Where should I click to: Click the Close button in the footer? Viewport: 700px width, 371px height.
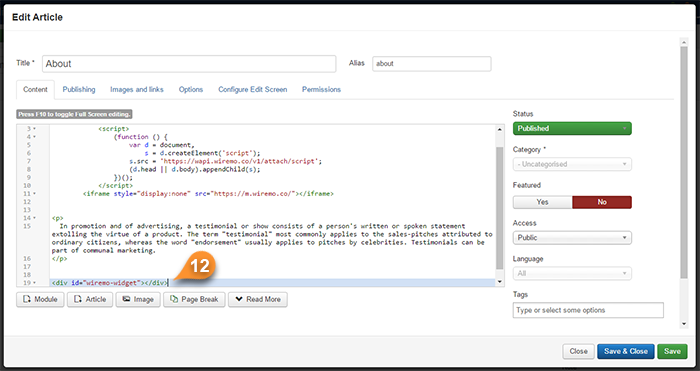click(578, 351)
